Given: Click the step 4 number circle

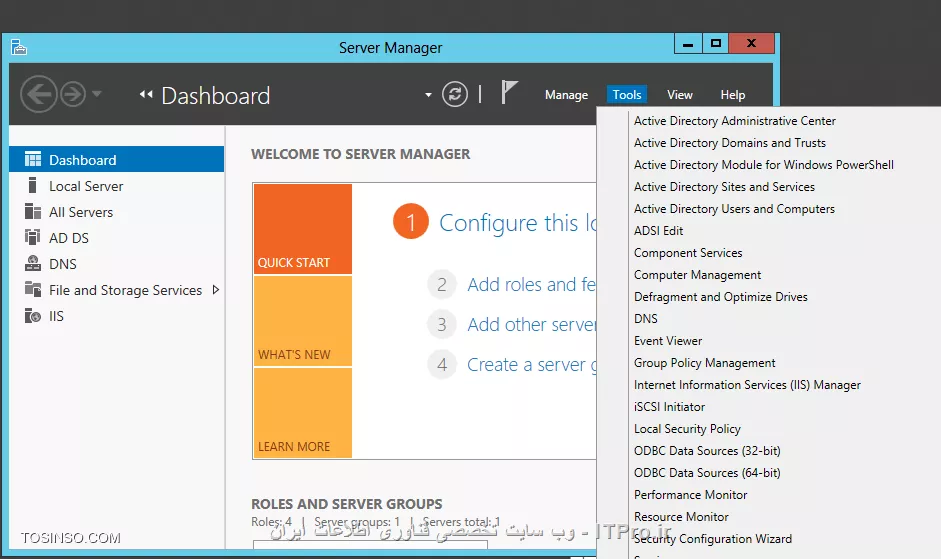Looking at the screenshot, I should pos(442,364).
